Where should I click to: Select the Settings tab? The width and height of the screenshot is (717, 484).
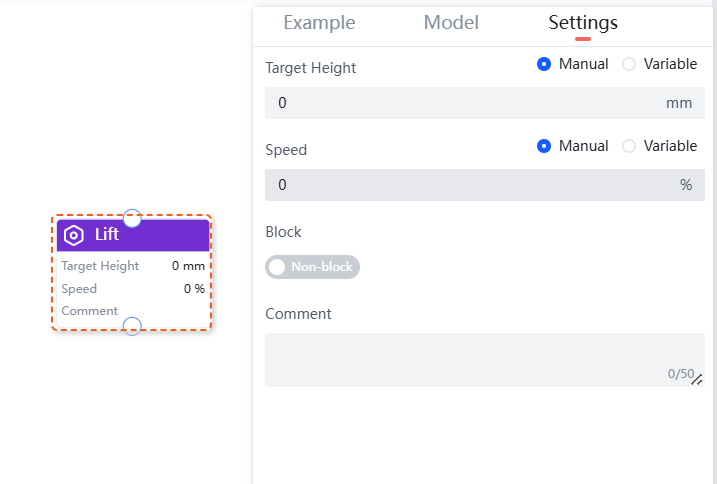pos(583,23)
